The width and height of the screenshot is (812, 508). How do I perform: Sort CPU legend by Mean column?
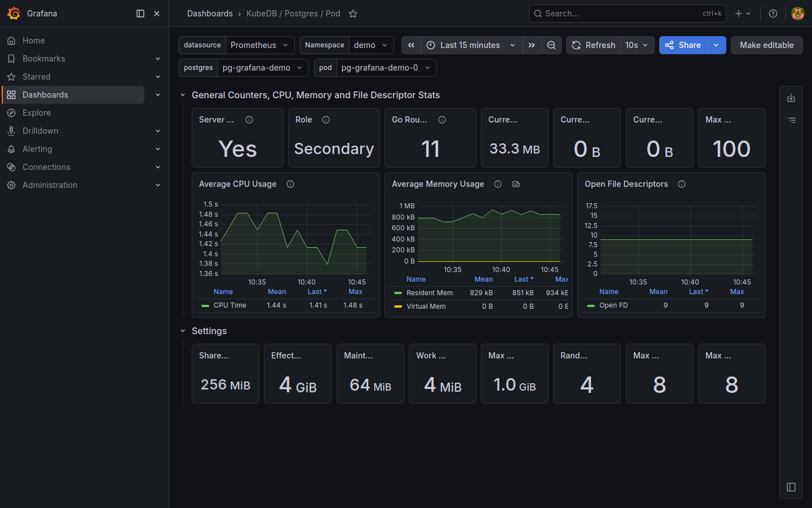[277, 292]
